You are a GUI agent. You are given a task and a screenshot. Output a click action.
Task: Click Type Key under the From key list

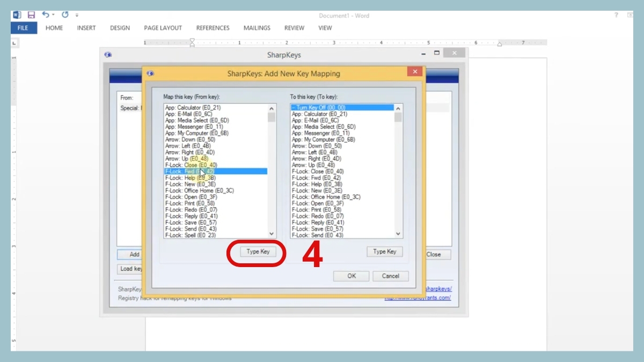click(x=258, y=252)
